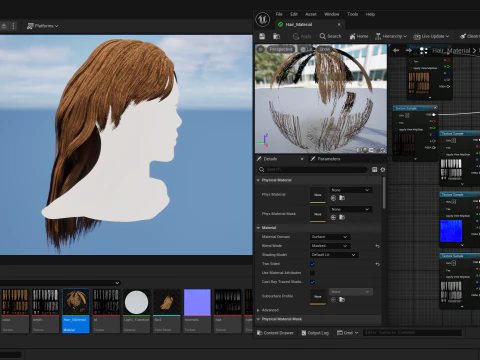Close the Details panel tab
The height and width of the screenshot is (360, 480).
pos(302,159)
